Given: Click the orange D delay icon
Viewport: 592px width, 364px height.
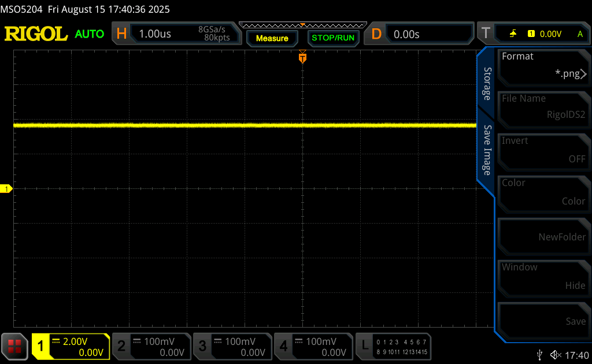Looking at the screenshot, I should (x=376, y=34).
